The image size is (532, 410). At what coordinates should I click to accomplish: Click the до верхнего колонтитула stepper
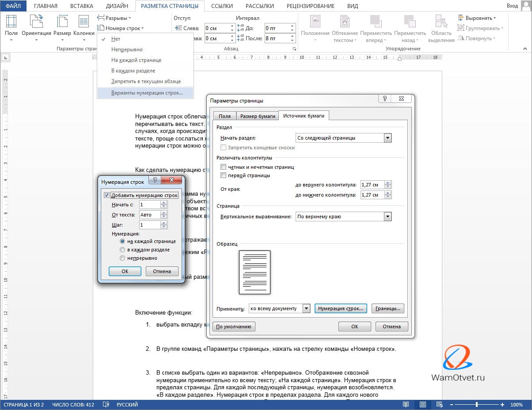coord(388,185)
